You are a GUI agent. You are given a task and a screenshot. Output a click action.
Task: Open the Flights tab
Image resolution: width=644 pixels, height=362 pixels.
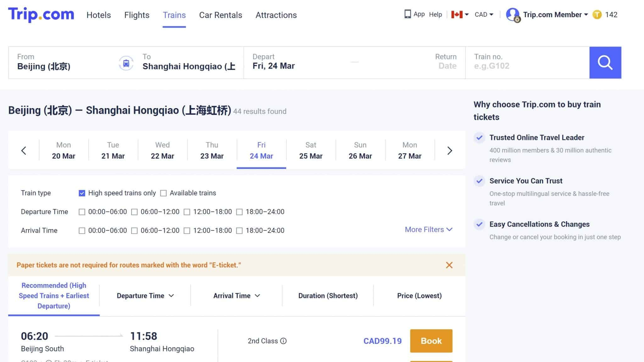(x=137, y=15)
